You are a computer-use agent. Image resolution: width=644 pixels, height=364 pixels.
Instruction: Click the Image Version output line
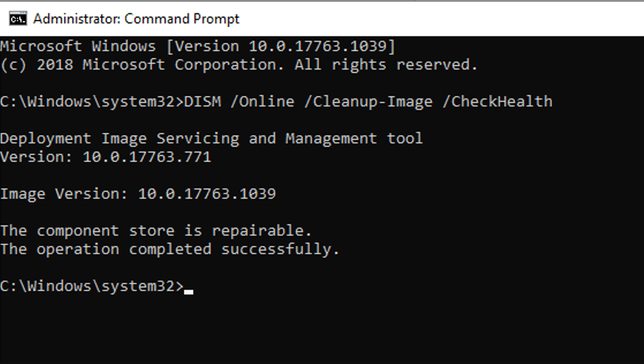pyautogui.click(x=138, y=194)
